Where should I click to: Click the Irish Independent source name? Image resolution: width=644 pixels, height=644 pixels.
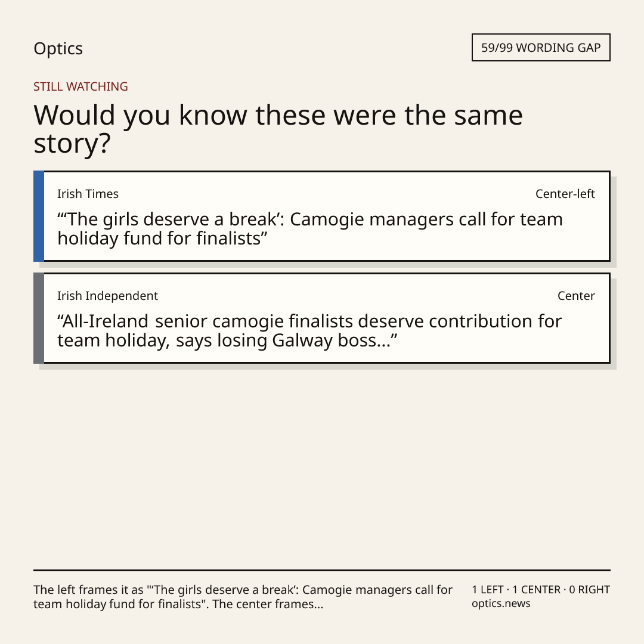coord(107,296)
